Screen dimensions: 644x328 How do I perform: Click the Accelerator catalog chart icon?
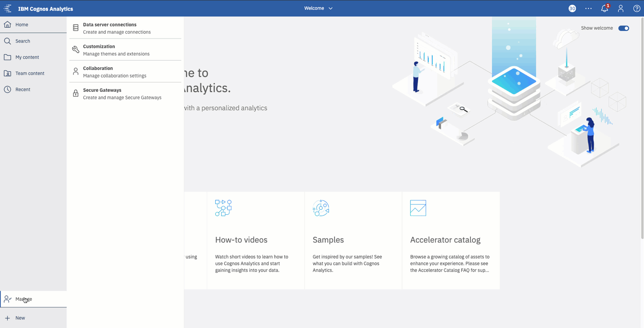(x=418, y=208)
